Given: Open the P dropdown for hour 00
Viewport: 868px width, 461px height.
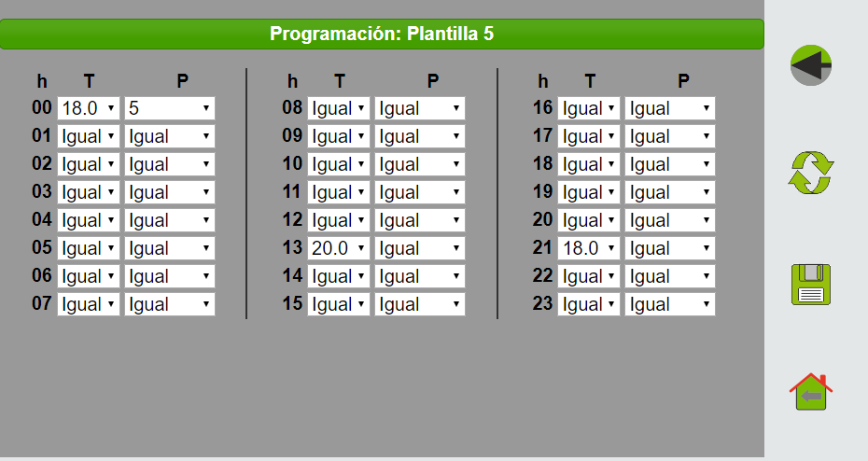Looking at the screenshot, I should (x=169, y=108).
